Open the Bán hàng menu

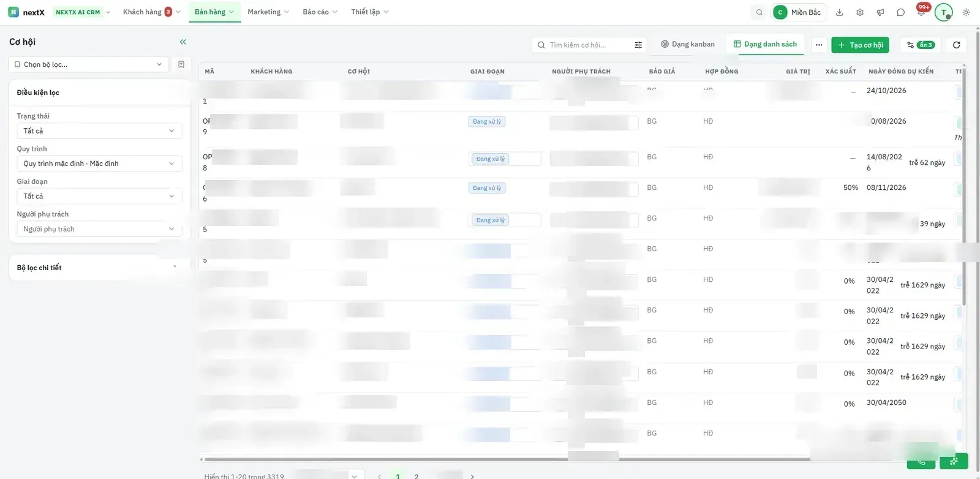click(214, 12)
